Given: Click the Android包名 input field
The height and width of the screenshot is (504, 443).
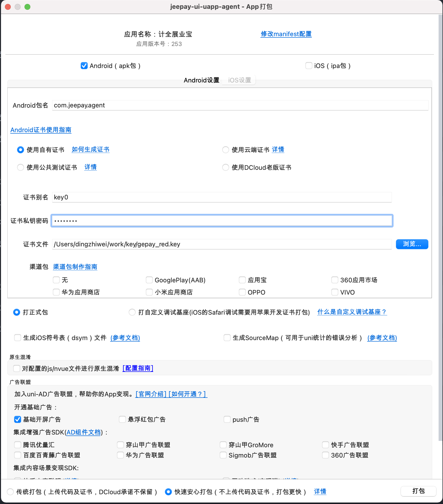Looking at the screenshot, I should pos(240,105).
